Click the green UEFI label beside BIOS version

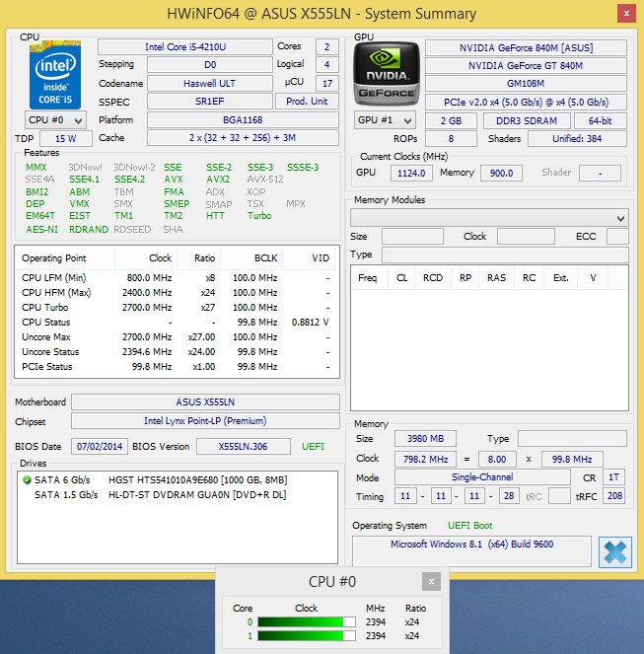pyautogui.click(x=313, y=447)
